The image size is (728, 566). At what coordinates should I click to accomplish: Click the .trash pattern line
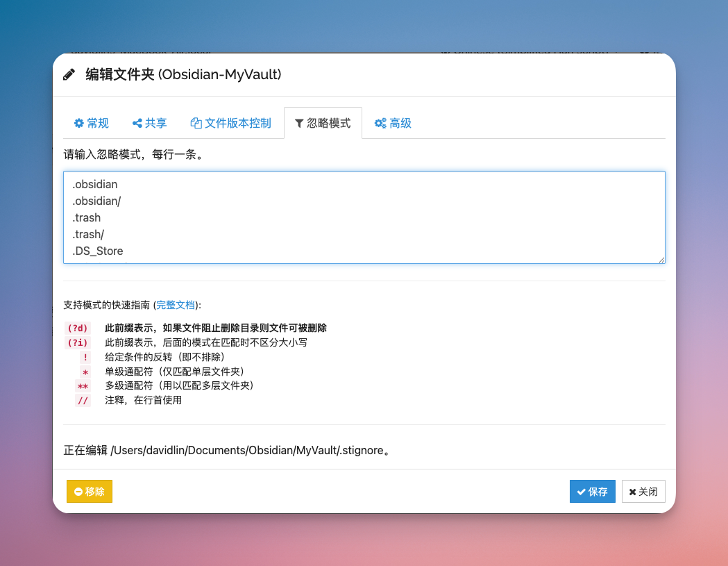86,218
